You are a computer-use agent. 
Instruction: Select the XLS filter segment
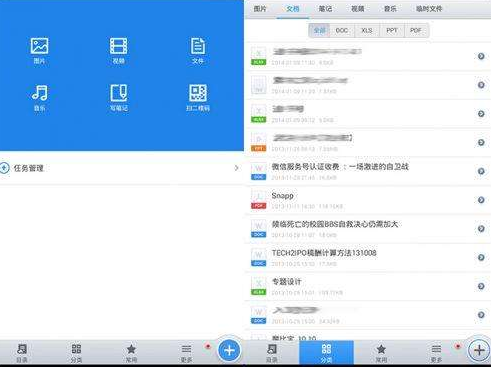pyautogui.click(x=367, y=30)
